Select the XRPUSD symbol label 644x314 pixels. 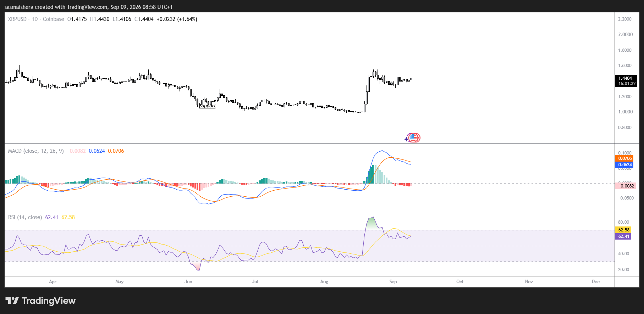[x=17, y=19]
